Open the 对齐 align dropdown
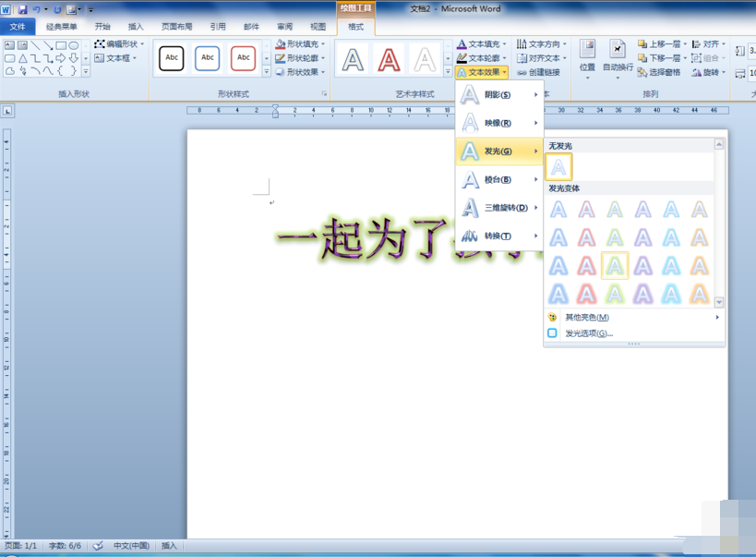Image resolution: width=756 pixels, height=557 pixels. (x=709, y=44)
